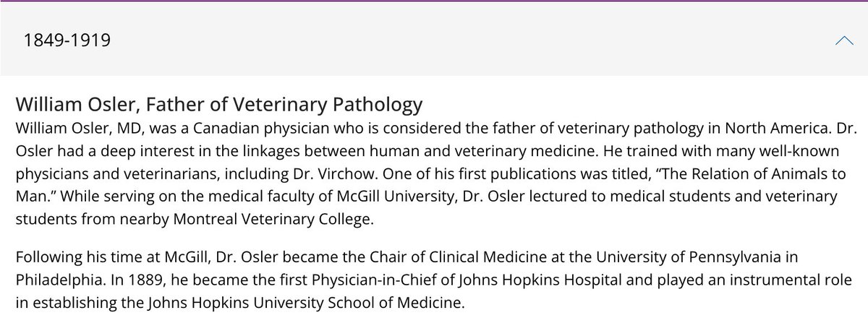This screenshot has height=323, width=868.
Task: Click the empty gray accordion header bar
Action: 434,39
